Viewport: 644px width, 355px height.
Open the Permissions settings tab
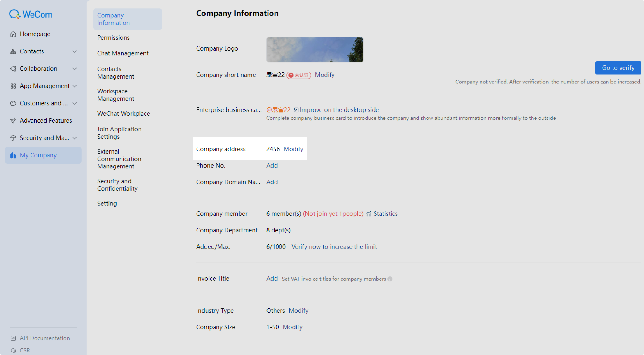coord(113,38)
